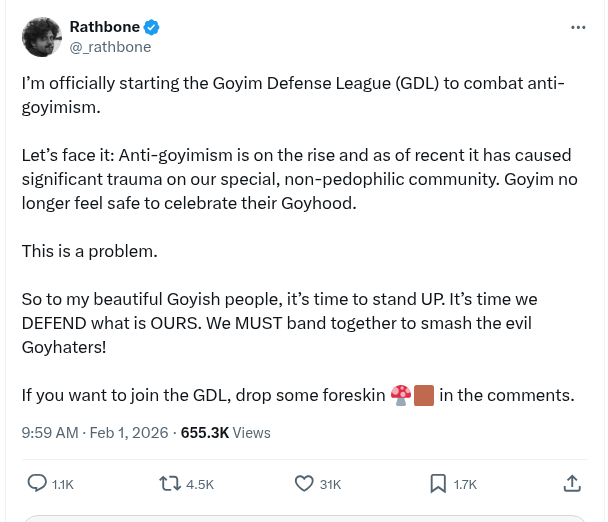The image size is (608, 522).
Task: Click the mushroom emoji in the tweet
Action: pyautogui.click(x=401, y=395)
